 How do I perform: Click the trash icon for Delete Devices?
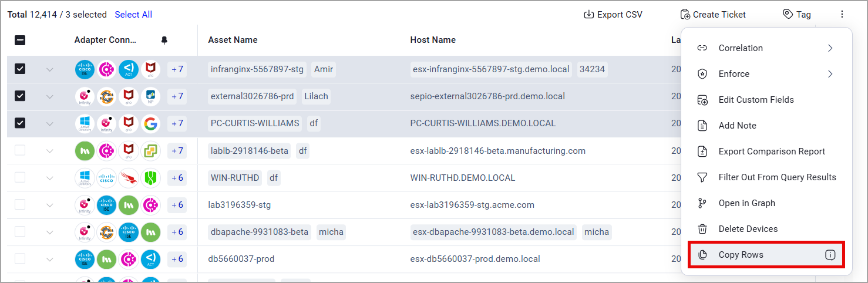pos(702,229)
